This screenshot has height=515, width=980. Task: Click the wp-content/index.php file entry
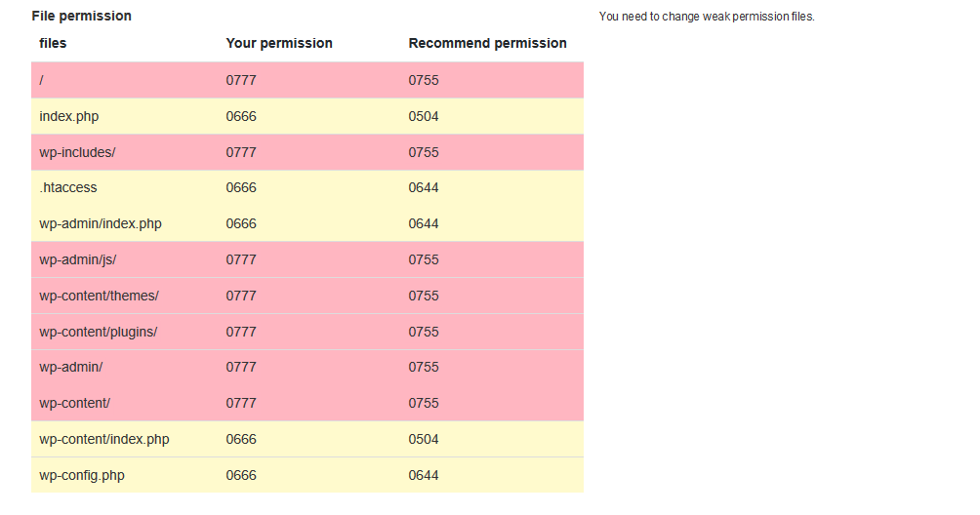(x=104, y=439)
